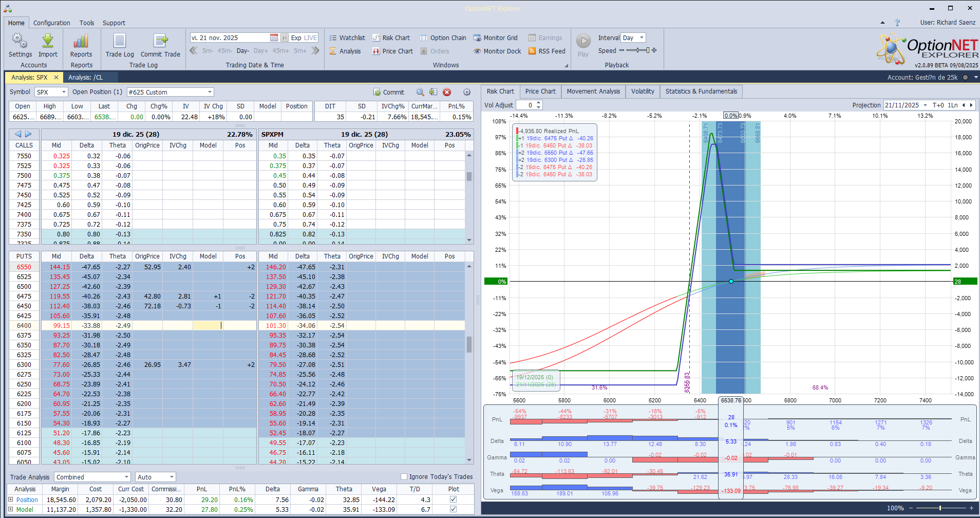Image resolution: width=980 pixels, height=518 pixels.
Task: Open the Configuration menu
Action: coord(52,23)
